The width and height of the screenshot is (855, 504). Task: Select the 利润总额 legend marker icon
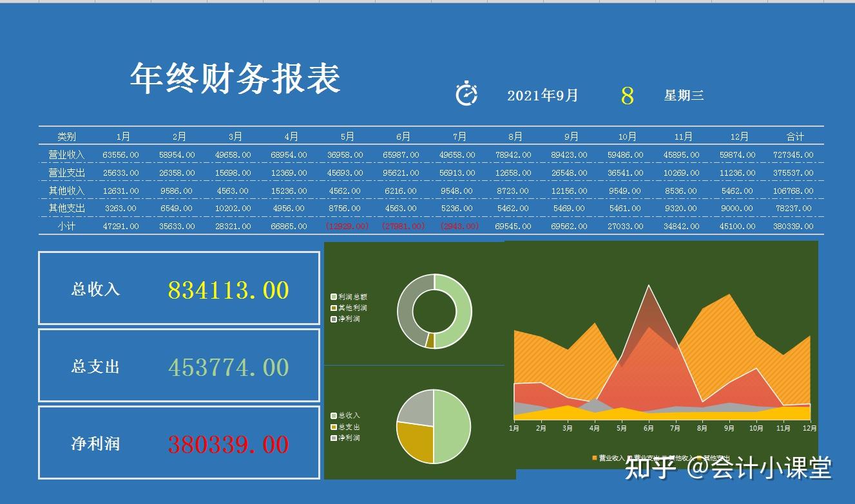coord(333,296)
